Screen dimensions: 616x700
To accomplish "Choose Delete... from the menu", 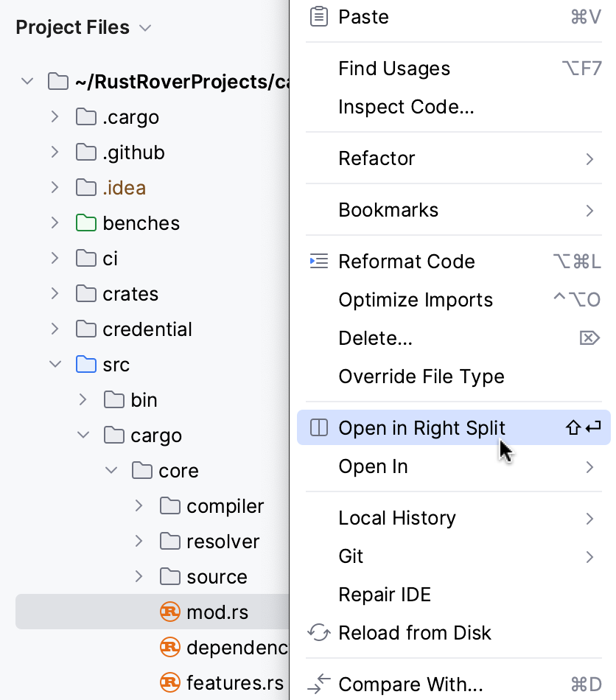I will pos(375,338).
